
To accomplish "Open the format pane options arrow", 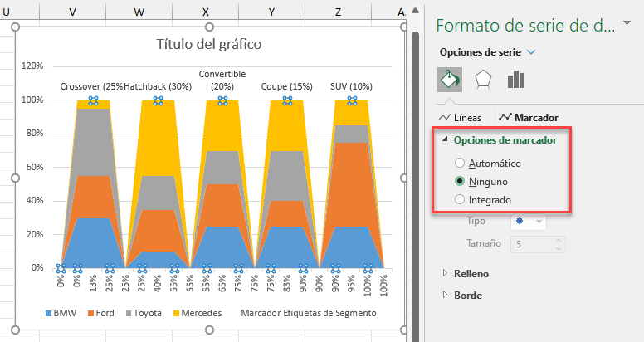I will pos(627,23).
